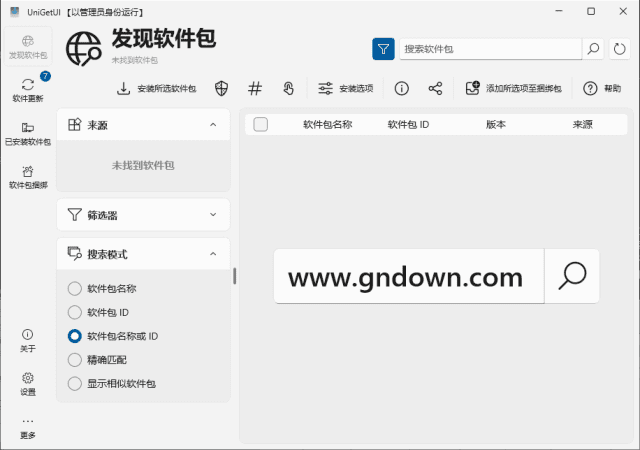Viewport: 640px width, 450px height.
Task: Click the 7 updates badge
Action: [45, 76]
